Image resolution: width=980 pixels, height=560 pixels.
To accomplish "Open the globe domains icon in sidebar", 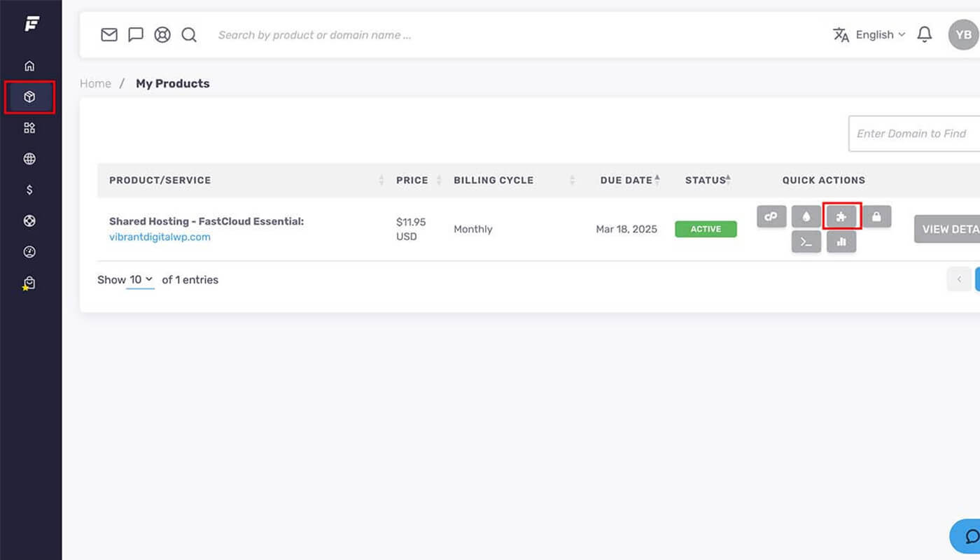I will [29, 159].
